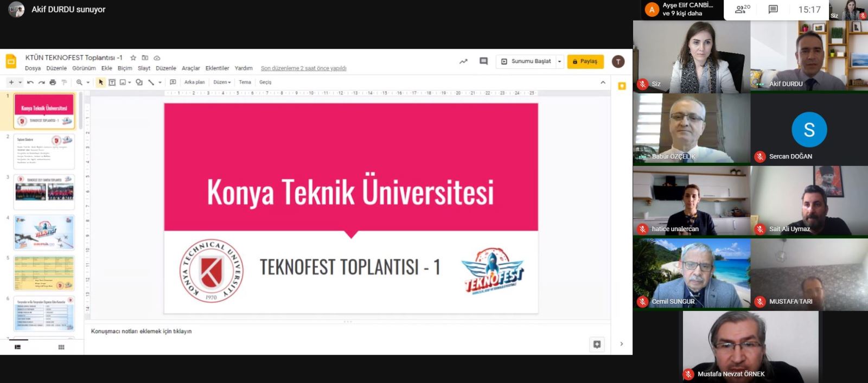Image resolution: width=868 pixels, height=383 pixels.
Task: Open the Dosya menu
Action: pos(33,68)
